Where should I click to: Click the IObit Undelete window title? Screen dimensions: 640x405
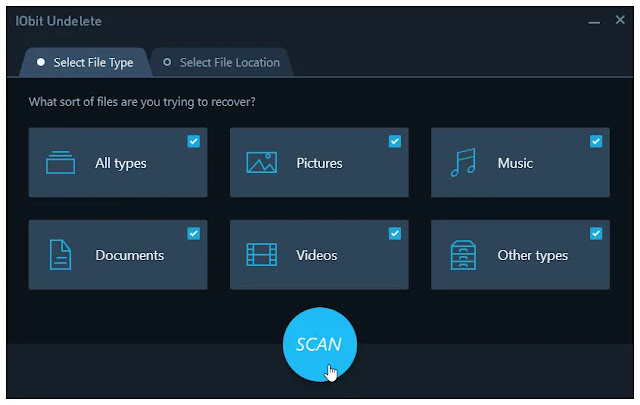click(x=58, y=21)
